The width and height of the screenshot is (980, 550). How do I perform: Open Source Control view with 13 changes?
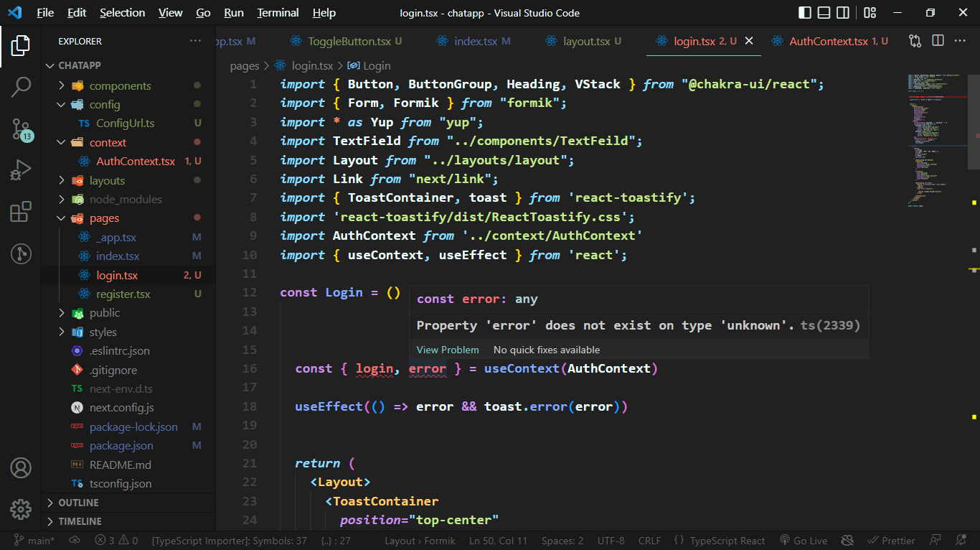21,129
